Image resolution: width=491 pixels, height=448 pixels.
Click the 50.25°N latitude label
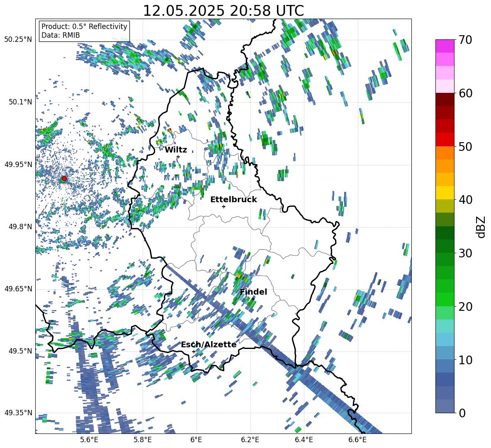(x=18, y=40)
